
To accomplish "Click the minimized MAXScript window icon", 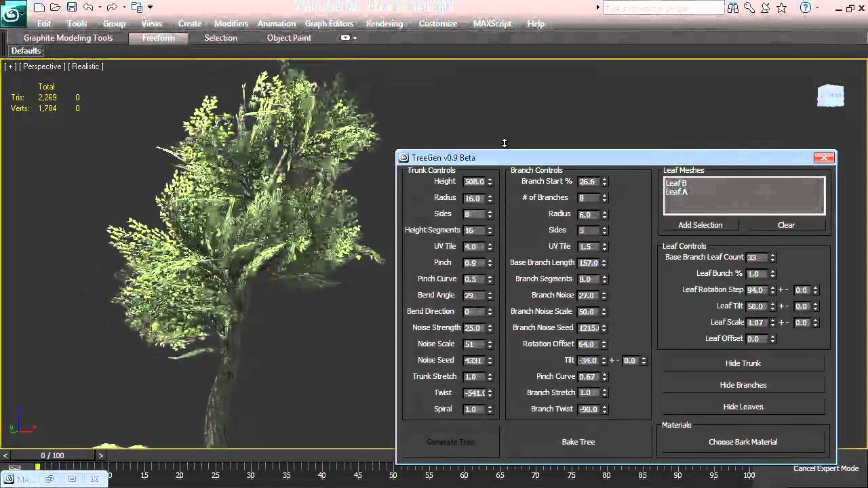I will (9, 479).
